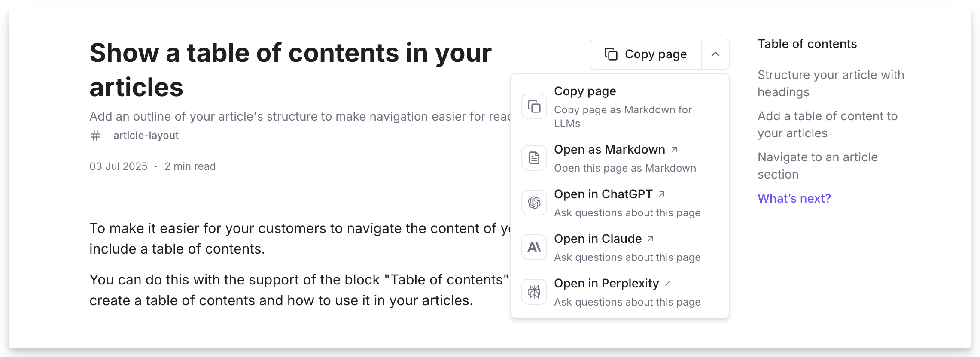
Task: Click the copy icon in dropdown menu
Action: click(x=534, y=106)
